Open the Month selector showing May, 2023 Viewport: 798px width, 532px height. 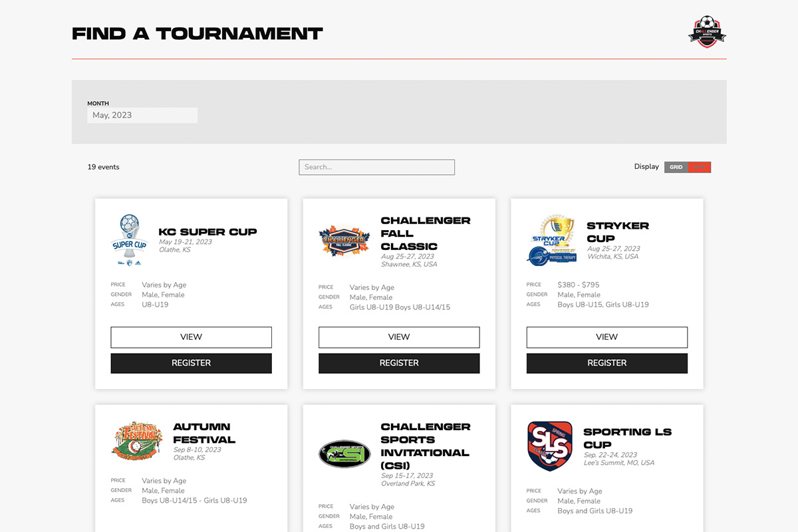[x=142, y=115]
